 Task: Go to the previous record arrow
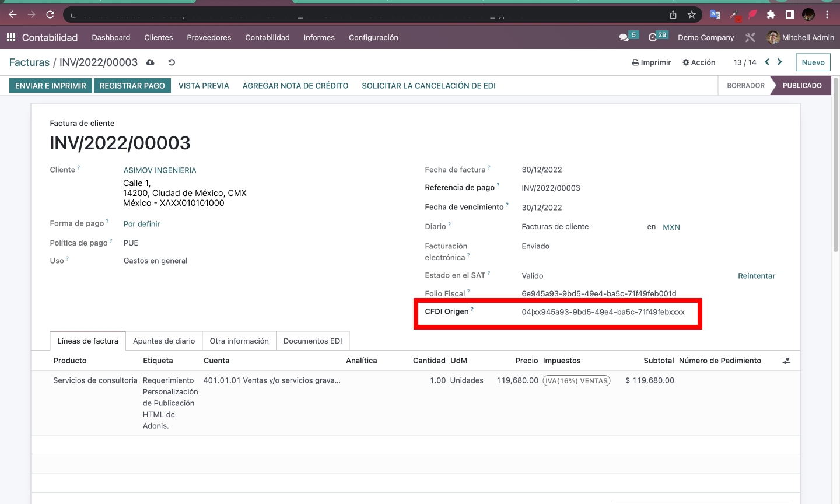[767, 62]
